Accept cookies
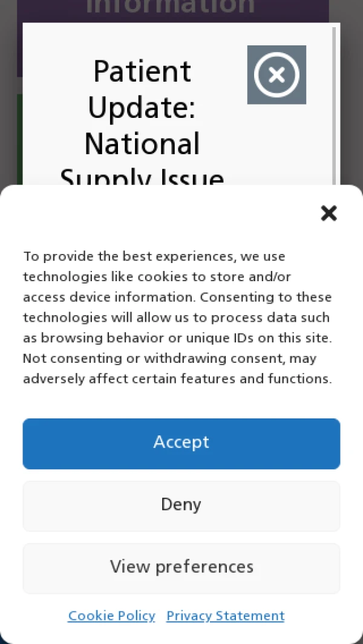Screen dimensions: 363x644 [181, 443]
